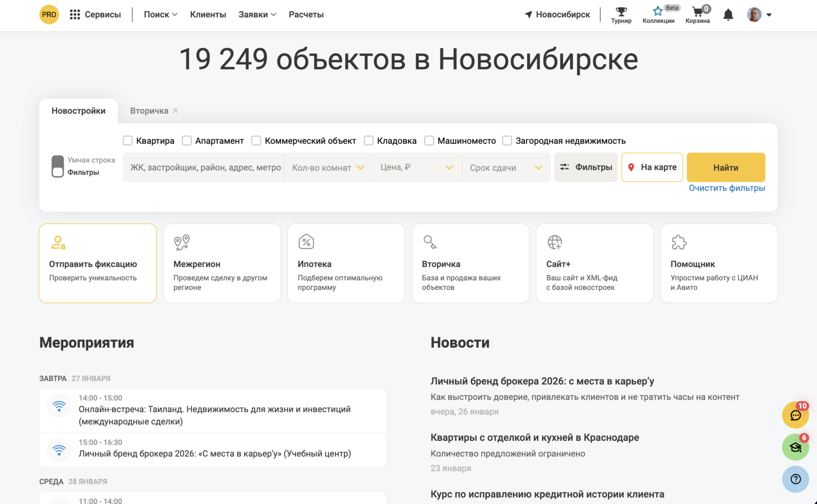Click the wifi icon for Личный бренд брокера event
The height and width of the screenshot is (504, 817).
[59, 450]
